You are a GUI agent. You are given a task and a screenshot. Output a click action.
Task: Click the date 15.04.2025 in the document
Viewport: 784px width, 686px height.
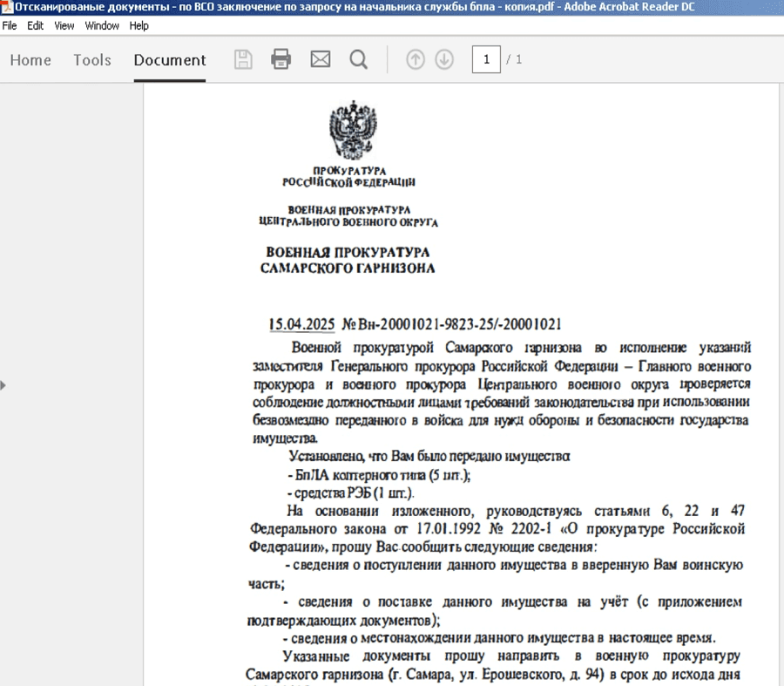click(301, 324)
